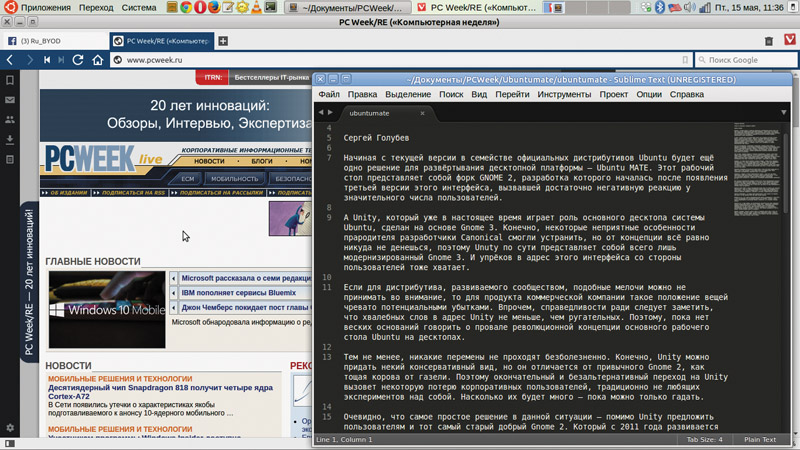Open Vivaldi settings gear icon
Viewport: 800px width, 450px height.
10,428
